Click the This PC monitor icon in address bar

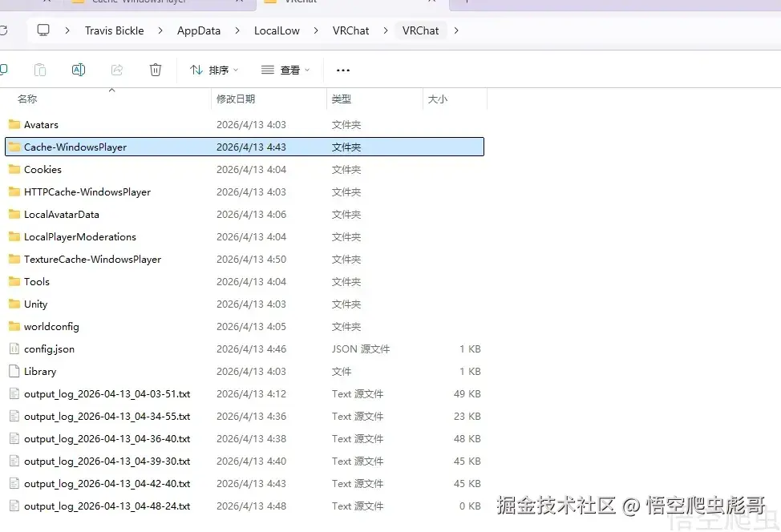coord(43,30)
